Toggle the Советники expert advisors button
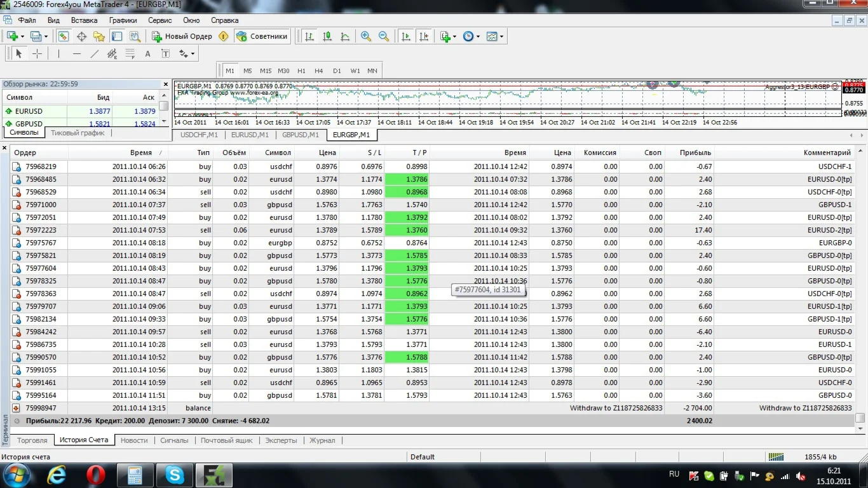 tap(262, 36)
